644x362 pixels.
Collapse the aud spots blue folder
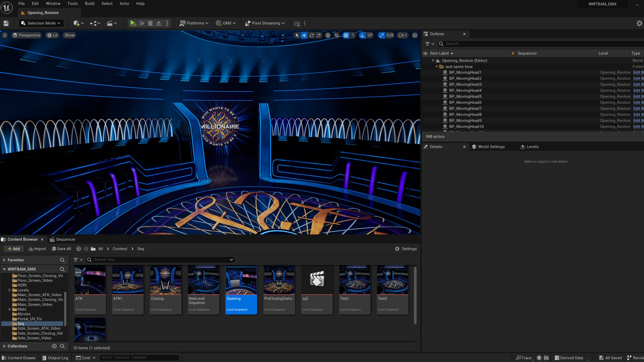pos(437,67)
